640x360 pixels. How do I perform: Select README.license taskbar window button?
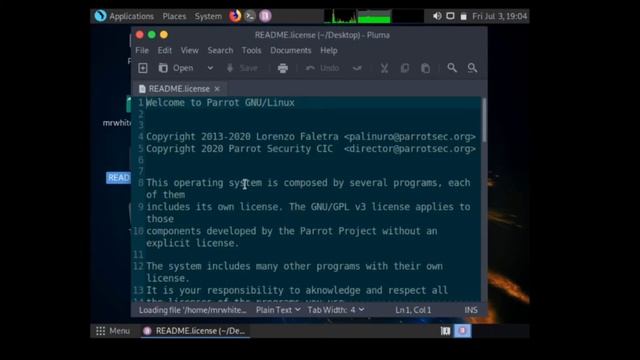point(194,331)
